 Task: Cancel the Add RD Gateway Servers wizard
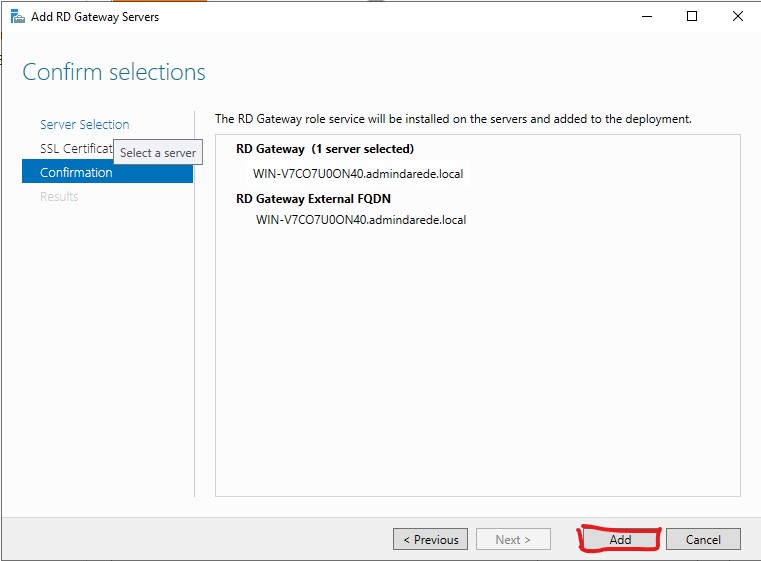pos(703,539)
